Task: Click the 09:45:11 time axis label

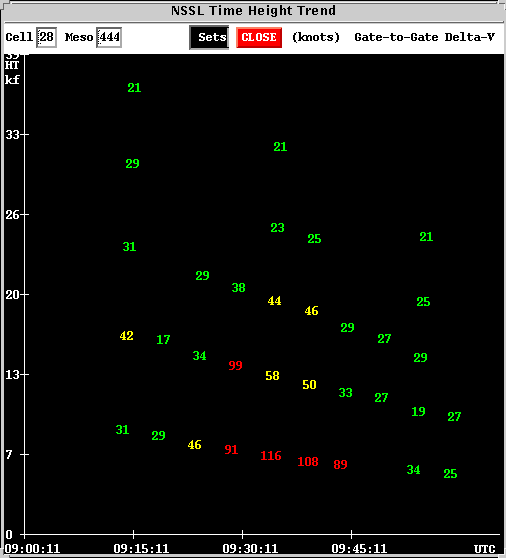Action: (359, 548)
